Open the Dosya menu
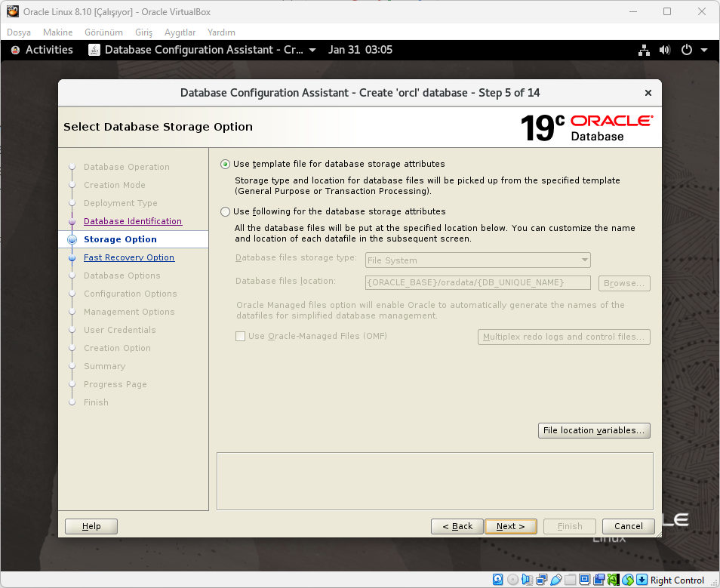Image resolution: width=720 pixels, height=588 pixels. (19, 32)
